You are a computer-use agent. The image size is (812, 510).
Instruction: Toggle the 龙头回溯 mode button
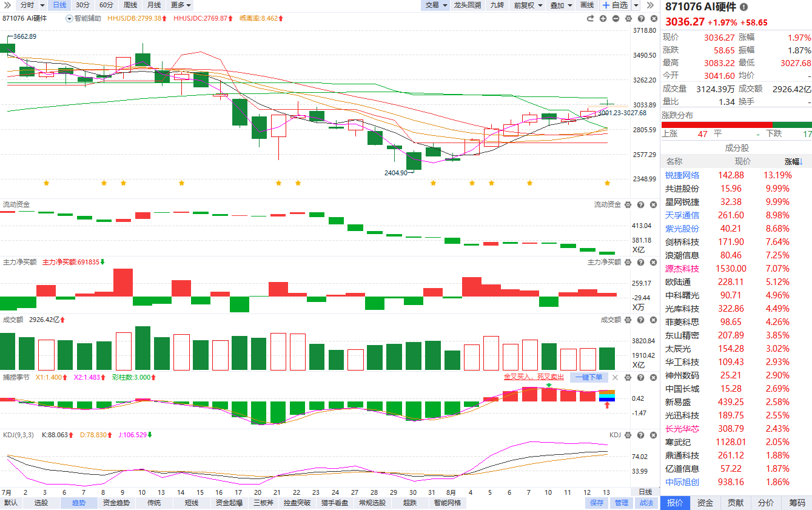point(468,5)
